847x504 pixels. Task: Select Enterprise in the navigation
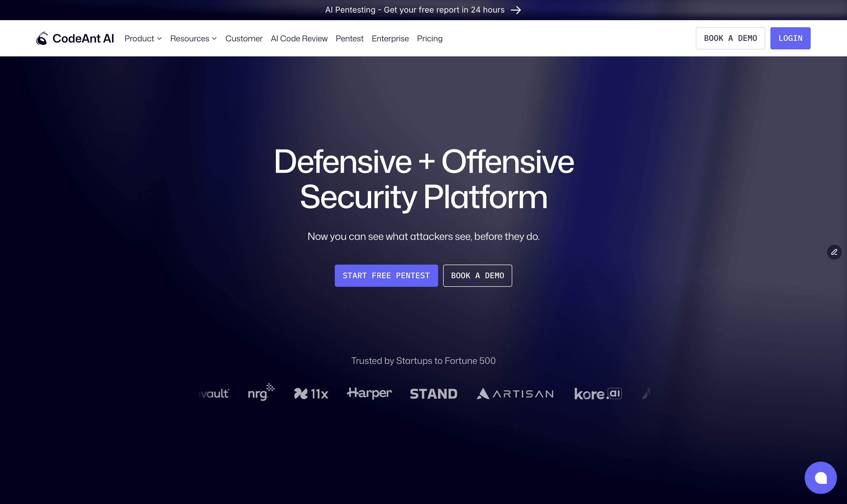pos(390,38)
